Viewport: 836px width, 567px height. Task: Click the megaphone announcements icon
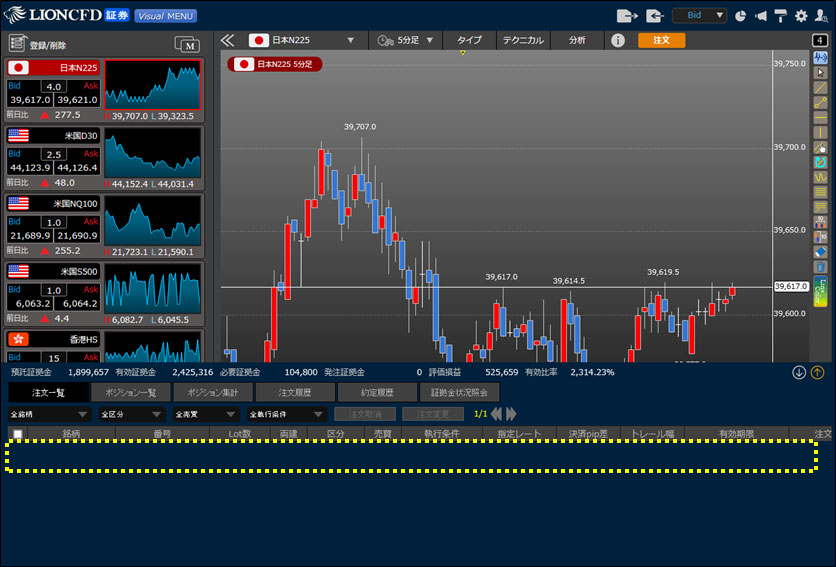pyautogui.click(x=760, y=16)
